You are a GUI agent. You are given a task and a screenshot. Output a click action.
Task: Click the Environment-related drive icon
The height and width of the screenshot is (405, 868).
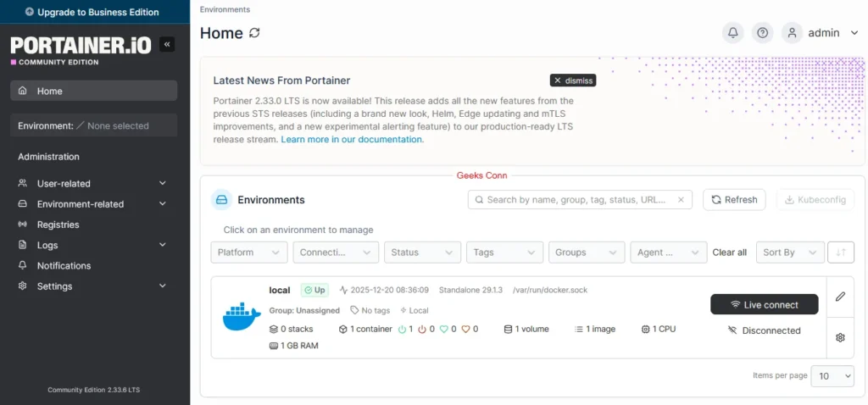pyautogui.click(x=23, y=203)
